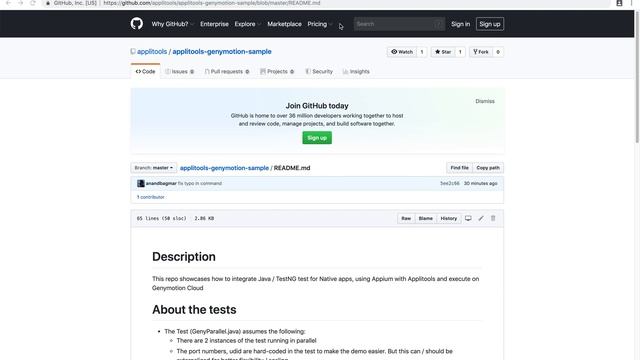Switch to the Code tab
Screen dimensions: 640x360
[145, 71]
